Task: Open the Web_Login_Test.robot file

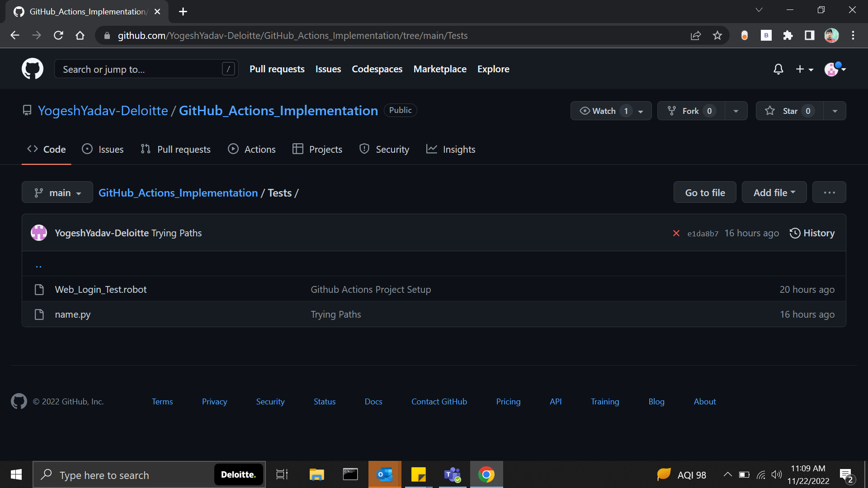Action: coord(101,290)
